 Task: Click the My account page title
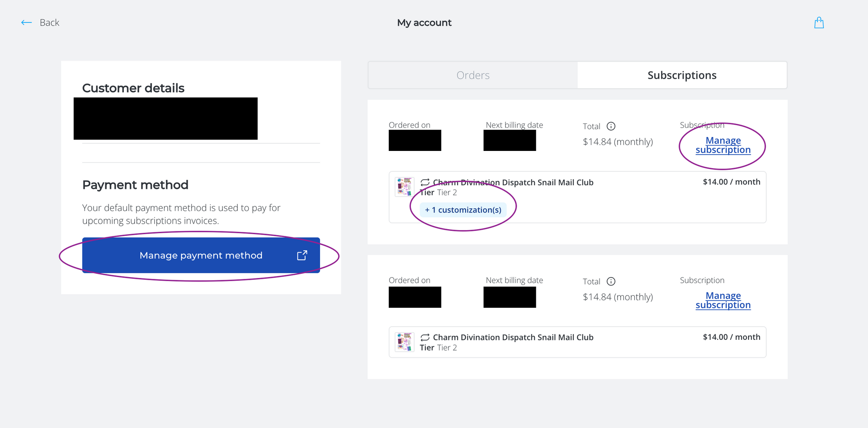(424, 23)
